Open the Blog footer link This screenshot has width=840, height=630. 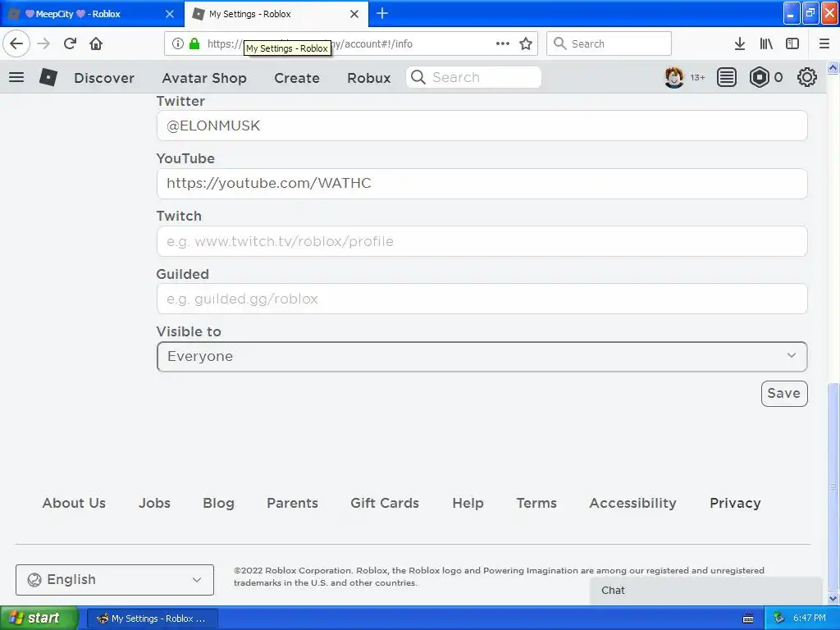click(x=218, y=503)
